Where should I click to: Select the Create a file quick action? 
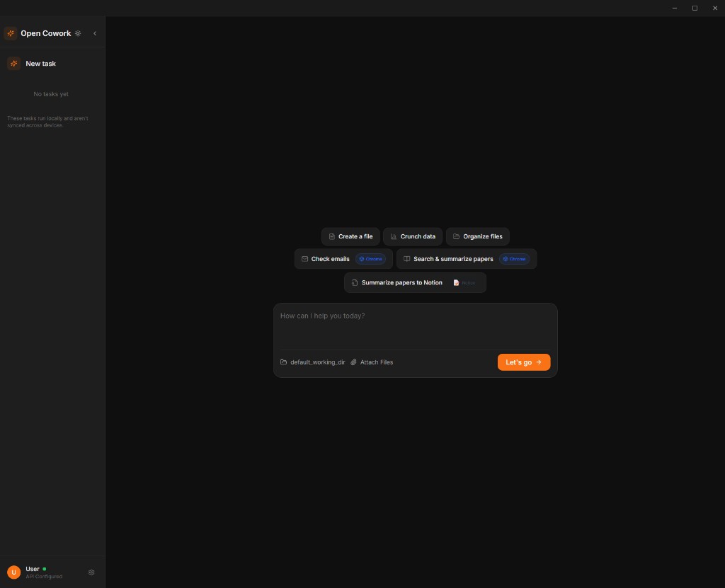[350, 236]
